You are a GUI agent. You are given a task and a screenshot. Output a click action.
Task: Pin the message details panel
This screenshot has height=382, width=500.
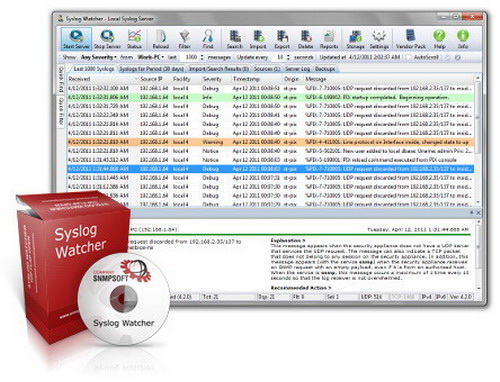[x=472, y=213]
